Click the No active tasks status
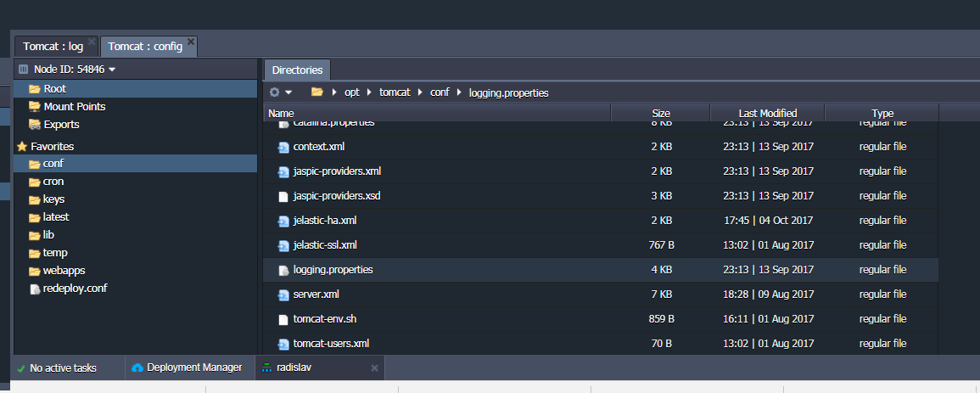The height and width of the screenshot is (393, 980). click(x=57, y=368)
